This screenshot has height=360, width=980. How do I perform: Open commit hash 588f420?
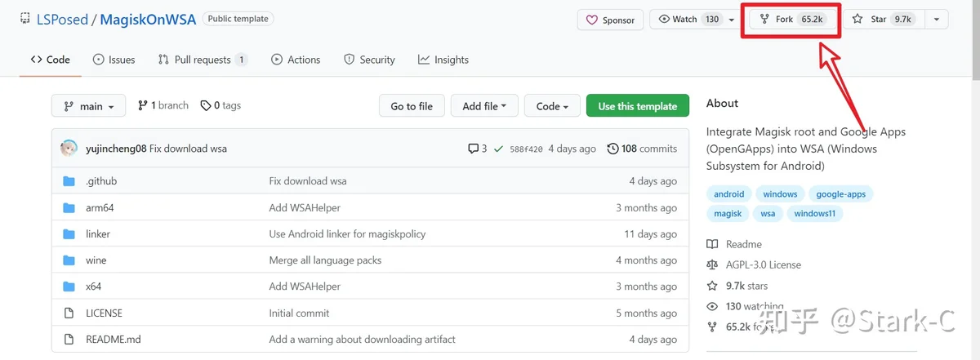pos(526,149)
